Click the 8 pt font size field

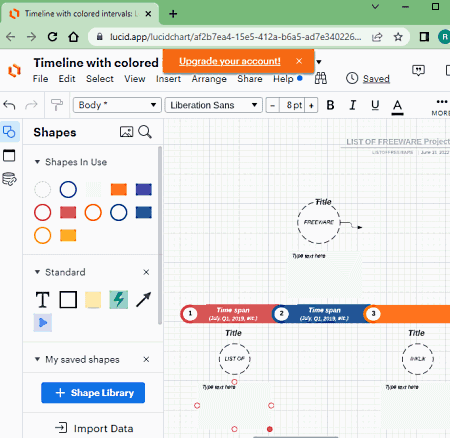click(x=292, y=105)
